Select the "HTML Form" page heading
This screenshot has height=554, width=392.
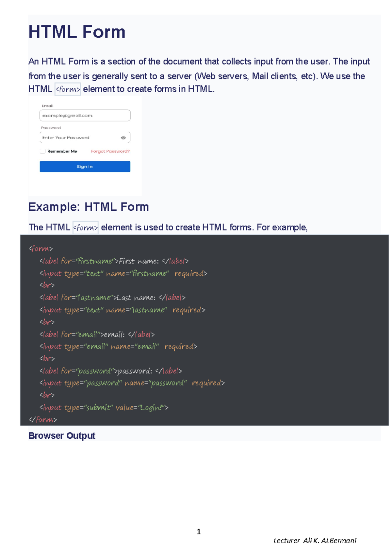coord(77,32)
